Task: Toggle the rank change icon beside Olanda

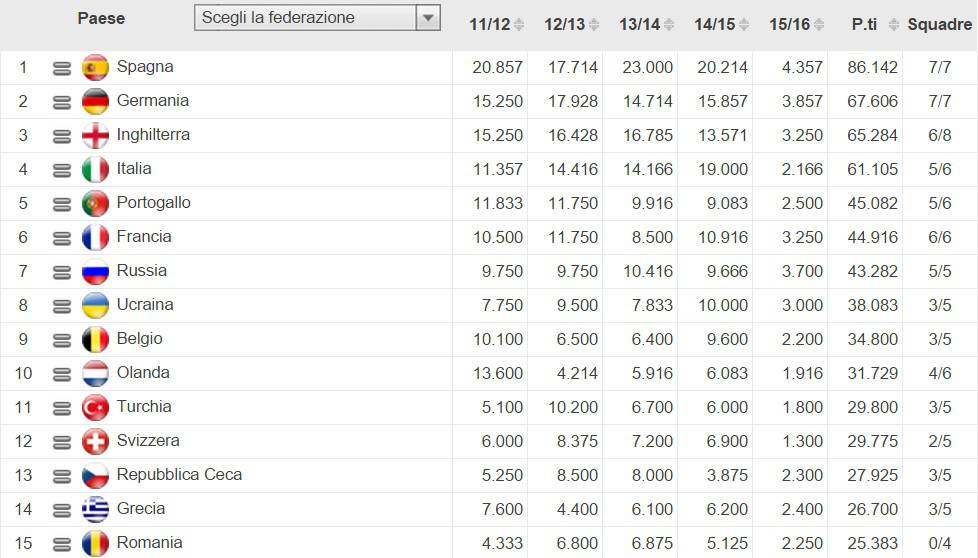Action: pos(62,373)
